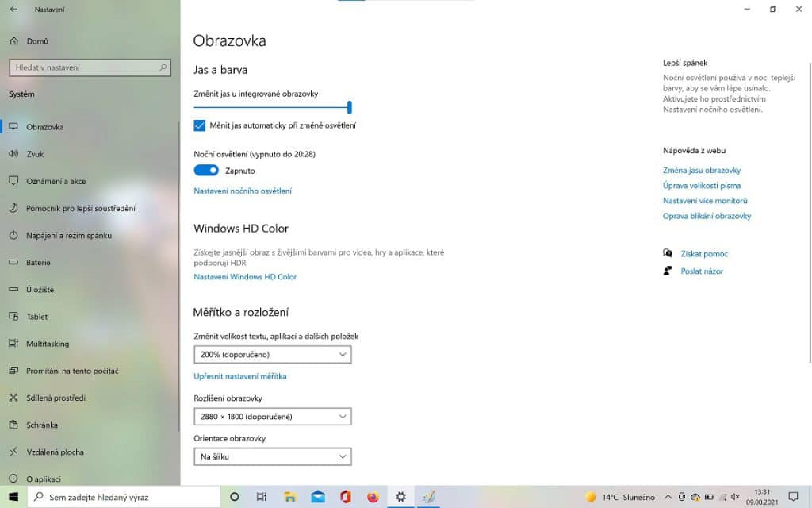Click the Settings gear in the taskbar

pos(400,497)
